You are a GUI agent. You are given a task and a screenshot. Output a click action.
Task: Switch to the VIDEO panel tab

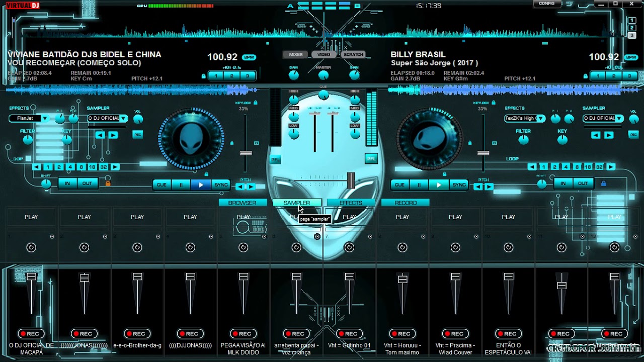click(324, 54)
